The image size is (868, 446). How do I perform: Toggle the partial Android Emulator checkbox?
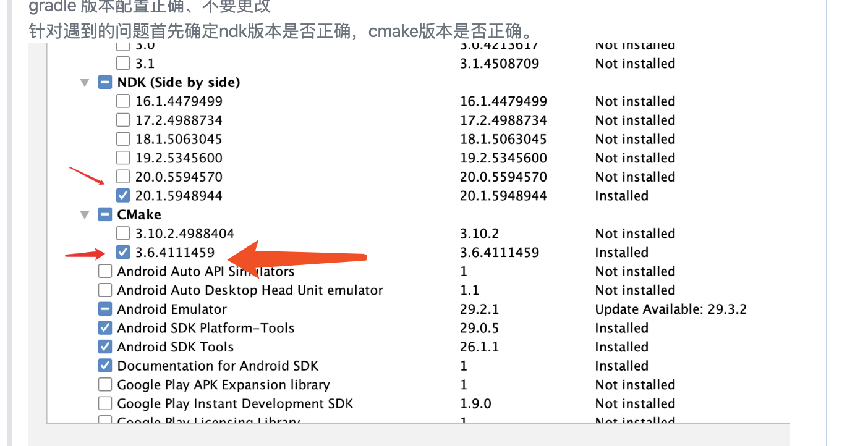105,309
